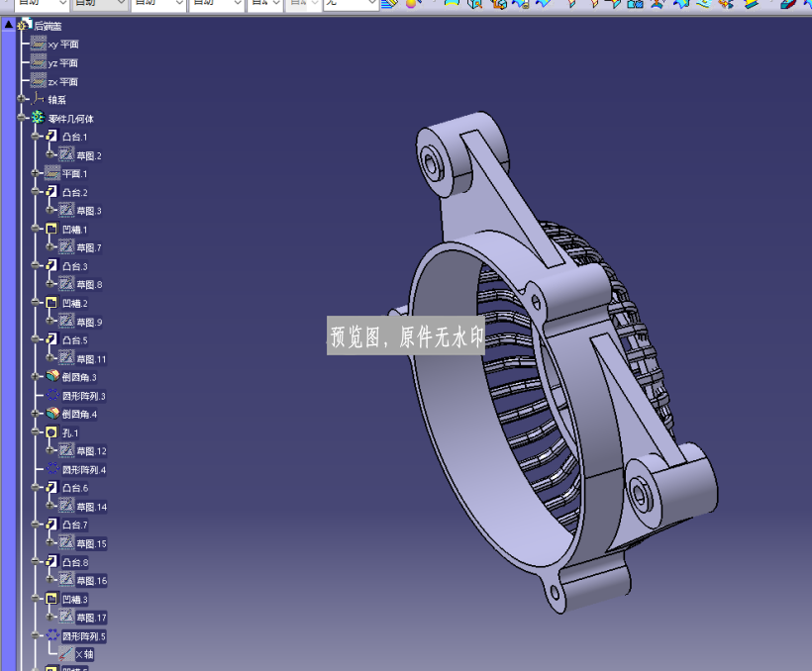This screenshot has height=671, width=812.
Task: Expand the 草图.8 node
Action: (x=50, y=284)
